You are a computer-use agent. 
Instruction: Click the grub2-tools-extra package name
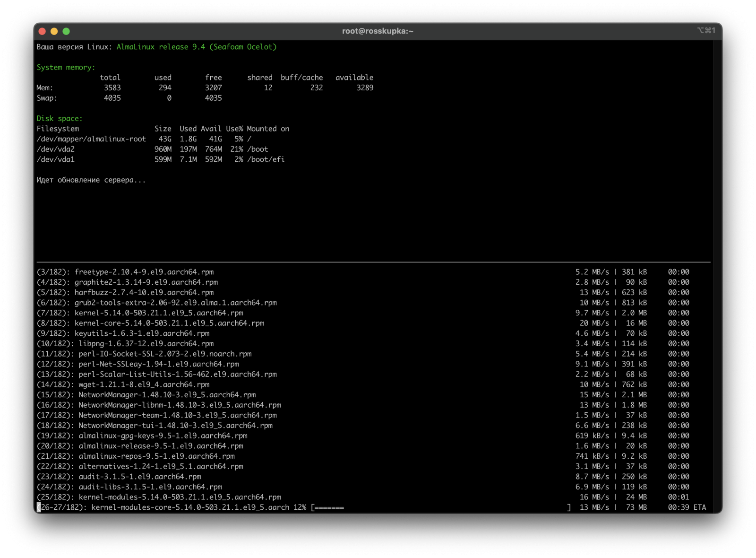[176, 303]
